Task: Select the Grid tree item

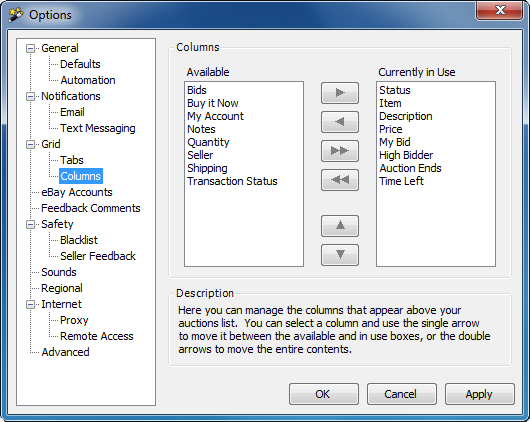Action: [x=51, y=144]
